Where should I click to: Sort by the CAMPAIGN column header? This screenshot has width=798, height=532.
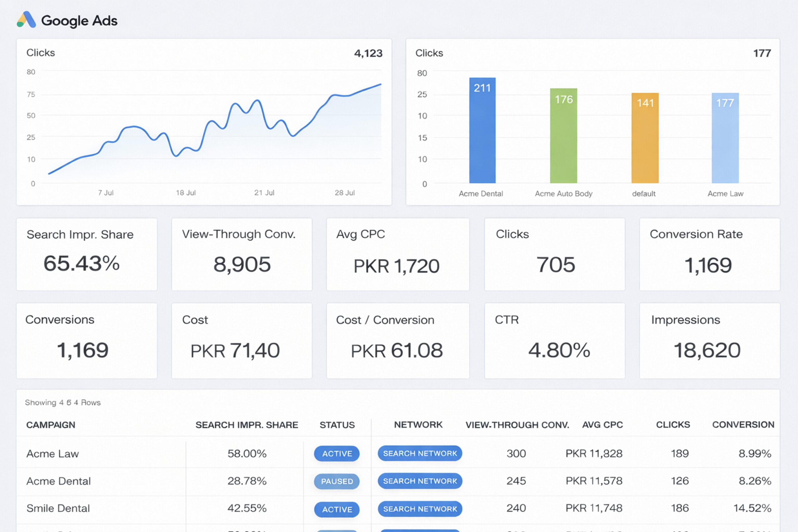[51, 425]
